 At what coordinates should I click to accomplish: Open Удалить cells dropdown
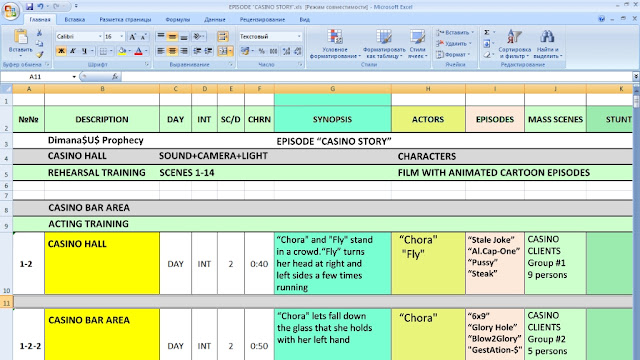pos(454,43)
